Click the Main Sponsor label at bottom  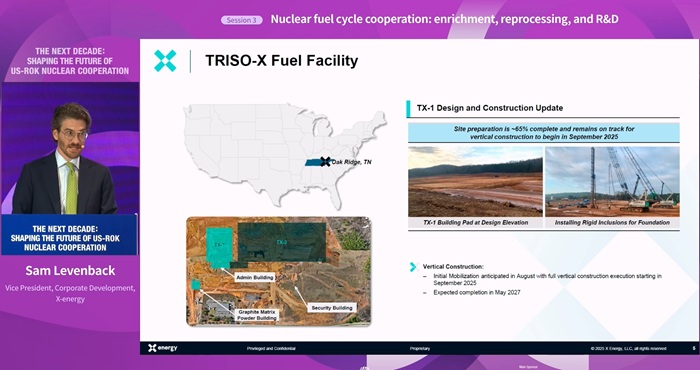click(x=529, y=367)
